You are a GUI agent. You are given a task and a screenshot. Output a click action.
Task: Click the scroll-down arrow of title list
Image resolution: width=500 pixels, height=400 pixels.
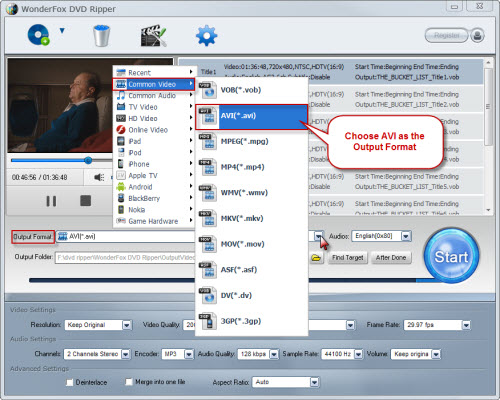(488, 210)
